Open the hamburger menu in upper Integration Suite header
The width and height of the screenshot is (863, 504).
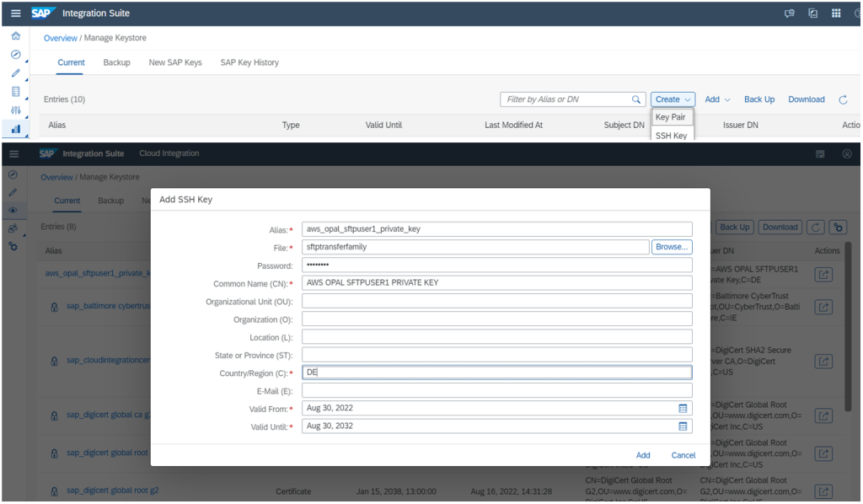[15, 13]
